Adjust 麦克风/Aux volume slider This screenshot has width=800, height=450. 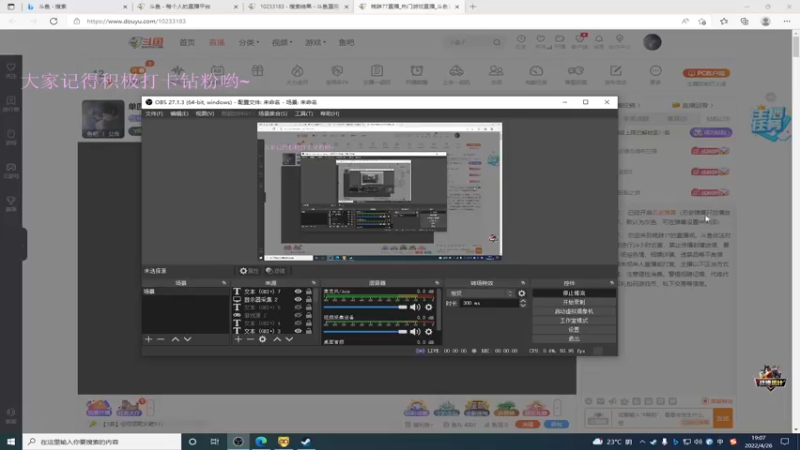[x=365, y=307]
